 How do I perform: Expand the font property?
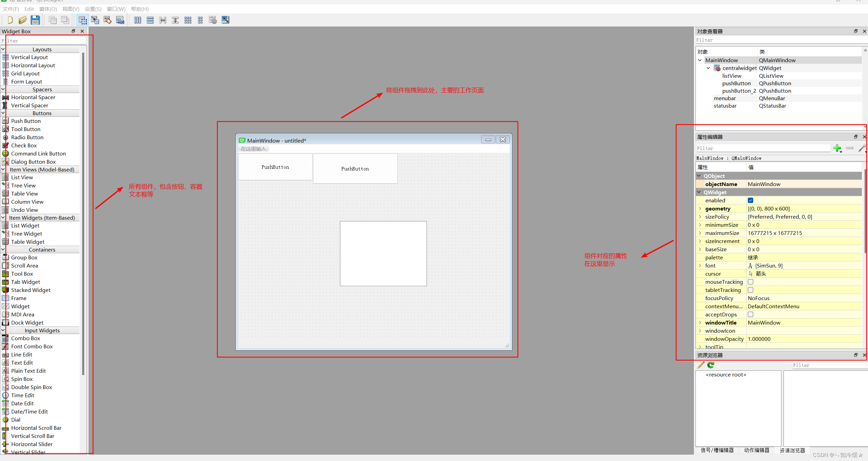(700, 265)
